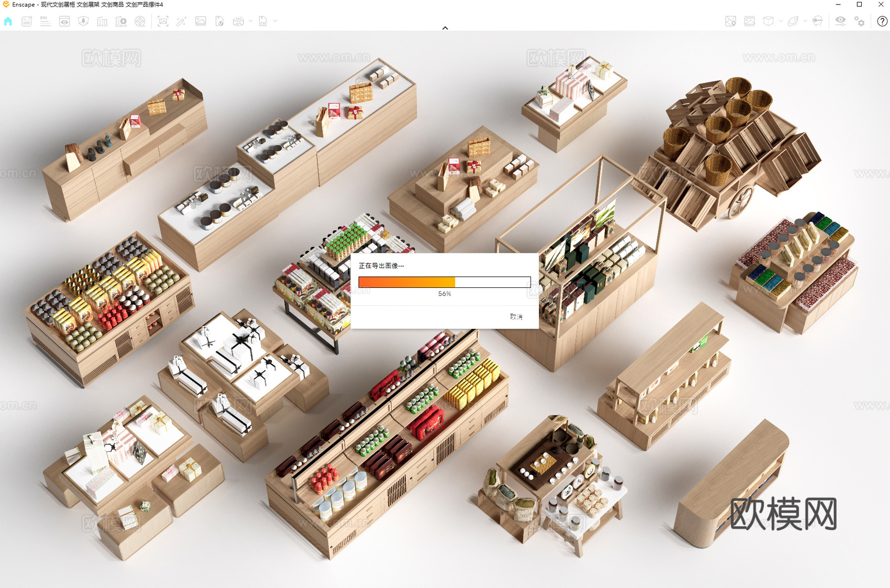Viewport: 890px width, 588px height.
Task: Click the cube view mode icon
Action: click(768, 21)
